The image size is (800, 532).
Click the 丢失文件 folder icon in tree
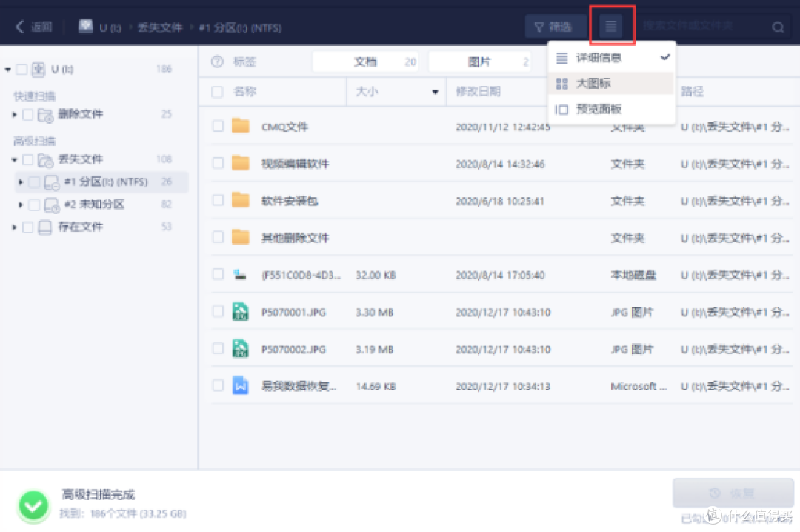pos(45,160)
